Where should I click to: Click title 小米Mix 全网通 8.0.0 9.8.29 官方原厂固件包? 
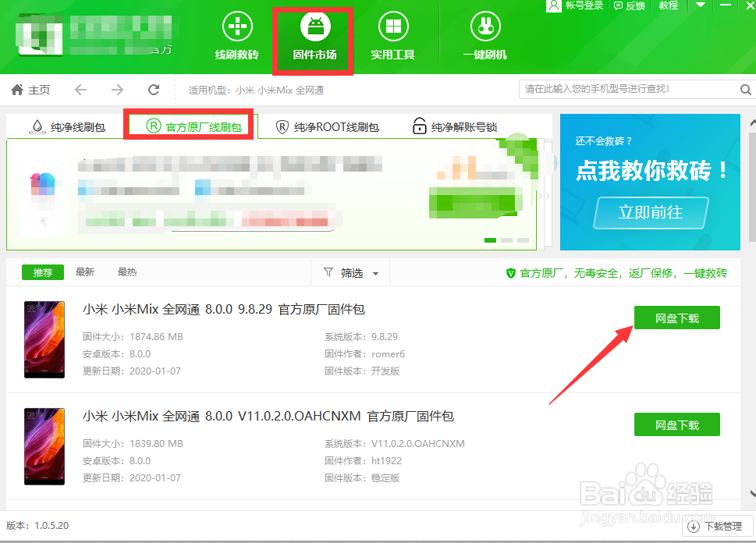[x=224, y=309]
